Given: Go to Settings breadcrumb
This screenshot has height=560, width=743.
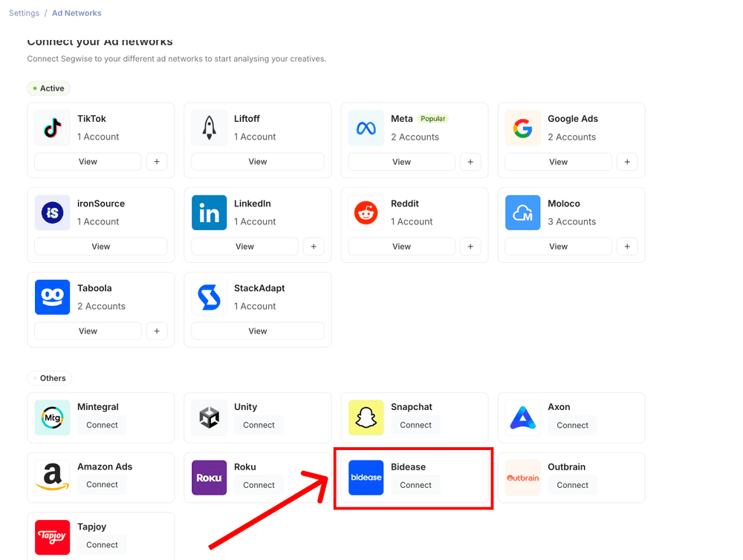Looking at the screenshot, I should pyautogui.click(x=25, y=13).
